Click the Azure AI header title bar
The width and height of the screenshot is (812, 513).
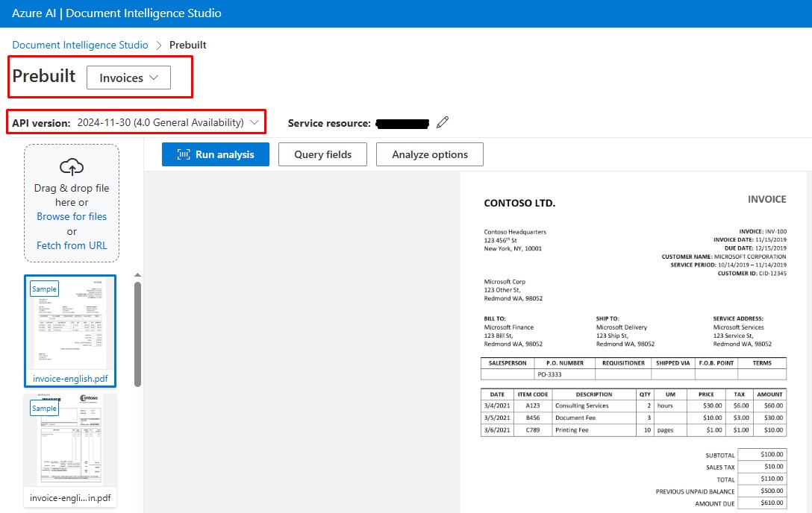click(116, 13)
